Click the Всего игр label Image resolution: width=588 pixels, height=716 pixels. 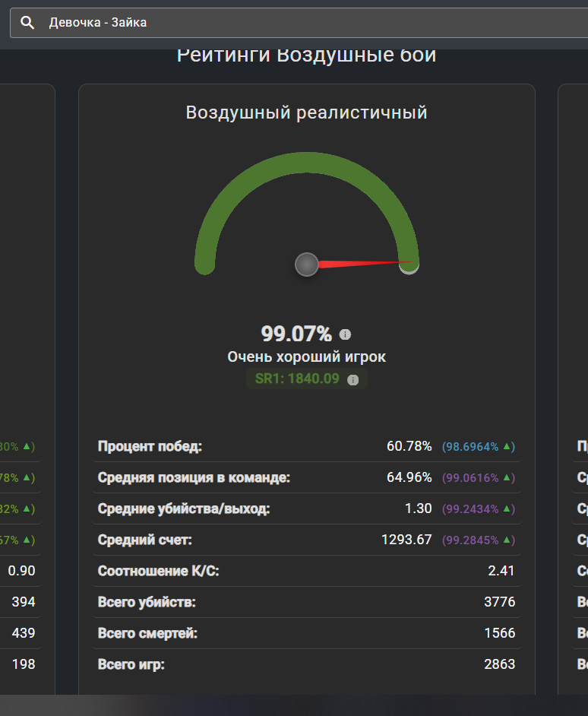tap(131, 664)
